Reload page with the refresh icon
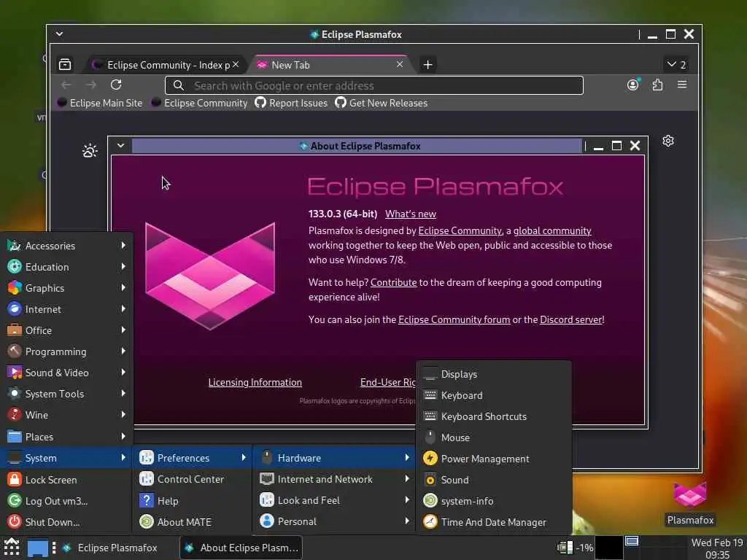Screen dimensions: 747x560 [116, 85]
